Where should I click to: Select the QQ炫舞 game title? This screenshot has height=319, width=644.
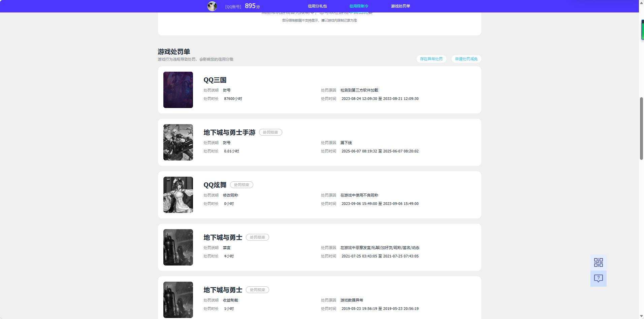[x=215, y=185]
